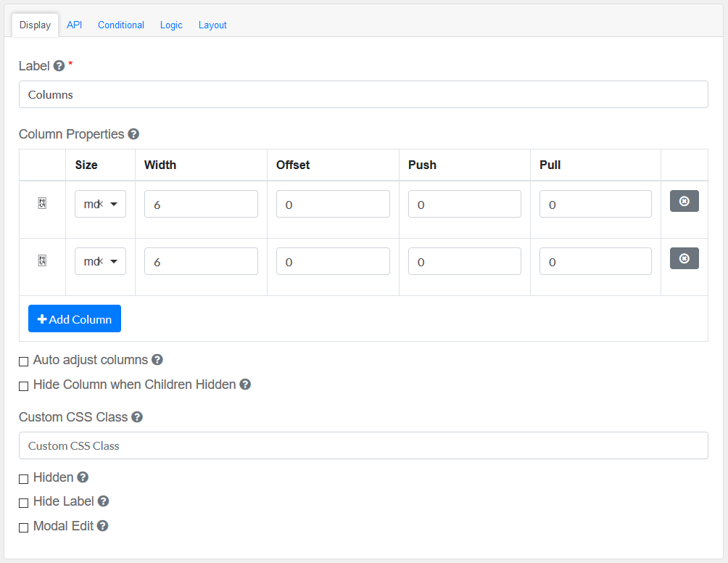This screenshot has width=728, height=563.
Task: Click the Column Properties help icon
Action: tap(133, 134)
